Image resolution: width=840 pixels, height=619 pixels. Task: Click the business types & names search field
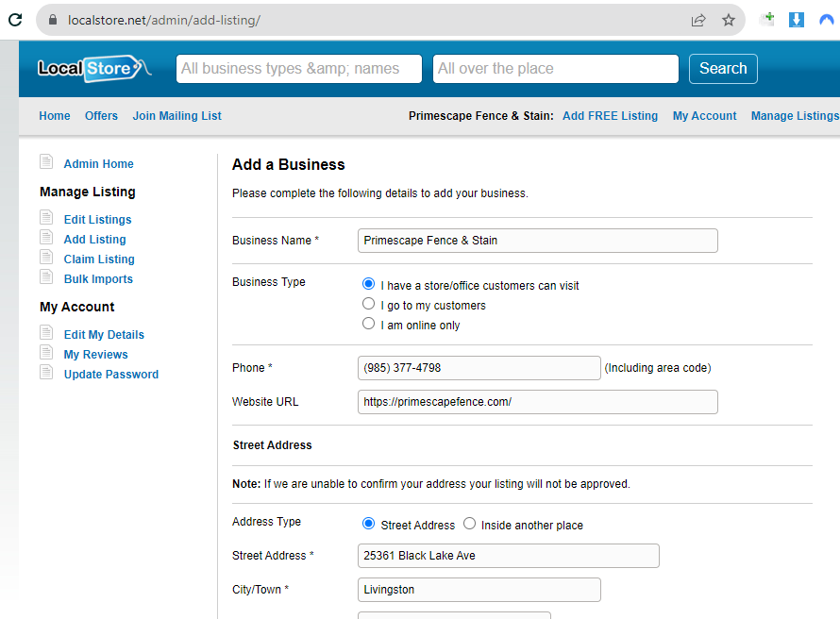click(299, 69)
